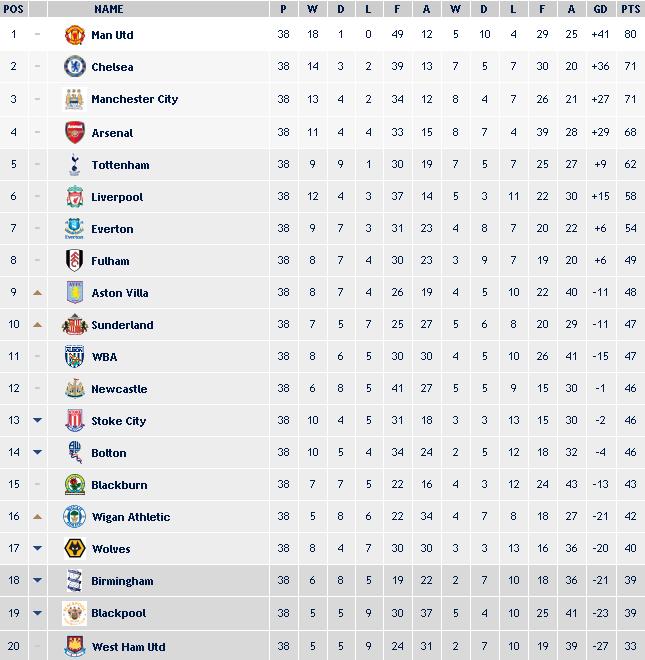Image resolution: width=645 pixels, height=660 pixels.
Task: Click the Wolves club badge
Action: 75,549
